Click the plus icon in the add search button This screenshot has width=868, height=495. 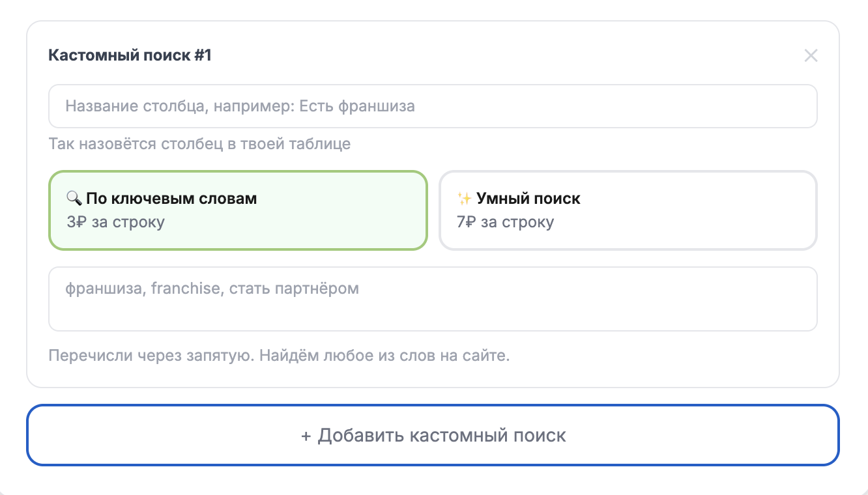point(304,435)
